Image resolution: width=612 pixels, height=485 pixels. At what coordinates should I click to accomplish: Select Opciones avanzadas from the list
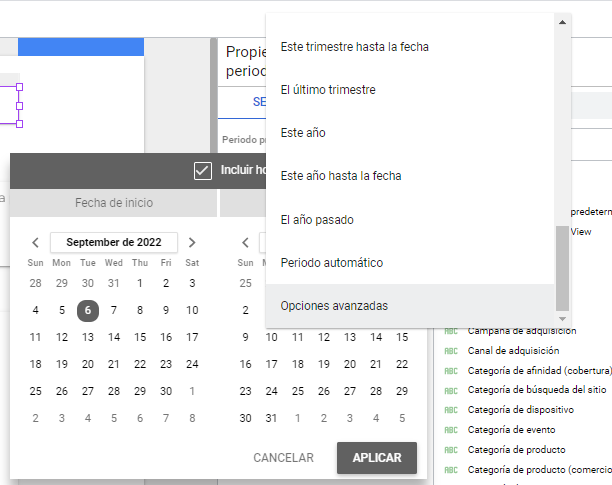click(x=334, y=305)
